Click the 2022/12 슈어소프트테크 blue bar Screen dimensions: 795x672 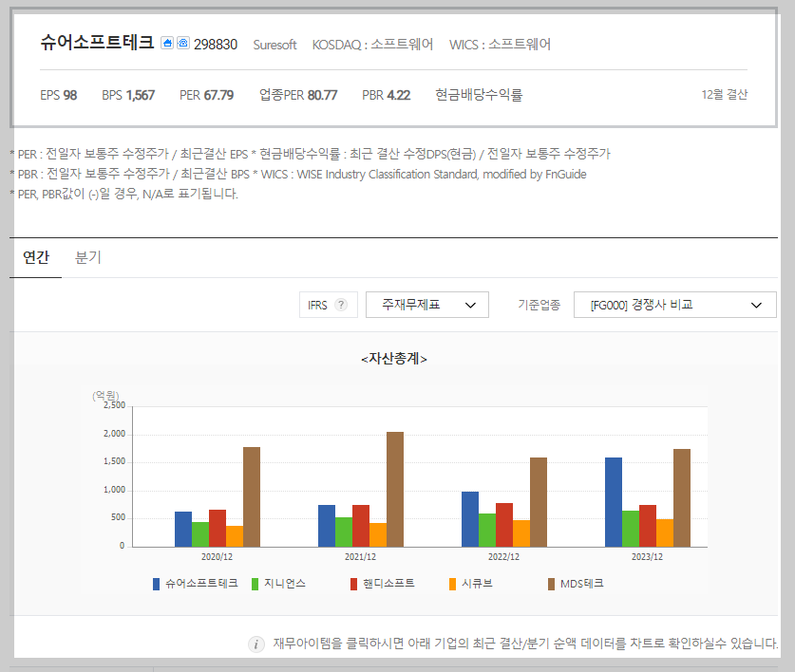point(470,519)
